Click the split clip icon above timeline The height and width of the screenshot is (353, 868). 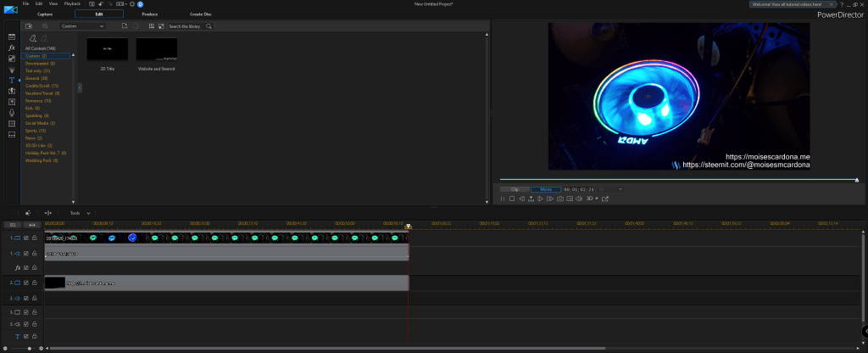(x=48, y=213)
